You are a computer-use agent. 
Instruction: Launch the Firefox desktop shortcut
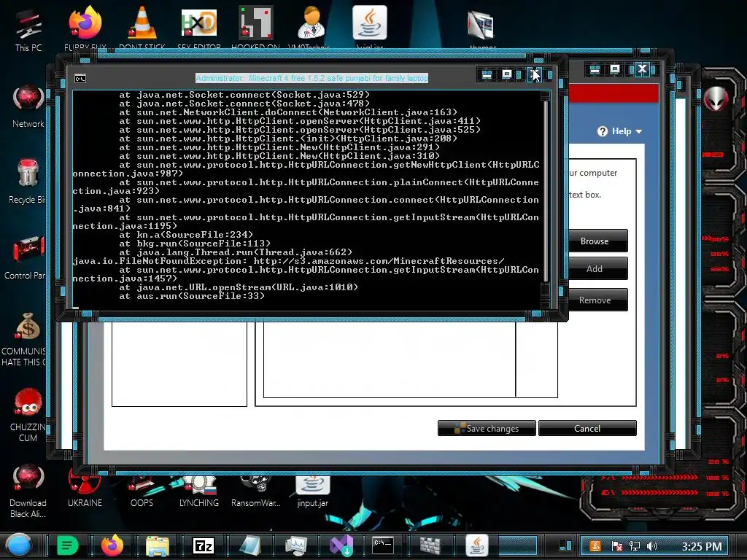(x=85, y=28)
